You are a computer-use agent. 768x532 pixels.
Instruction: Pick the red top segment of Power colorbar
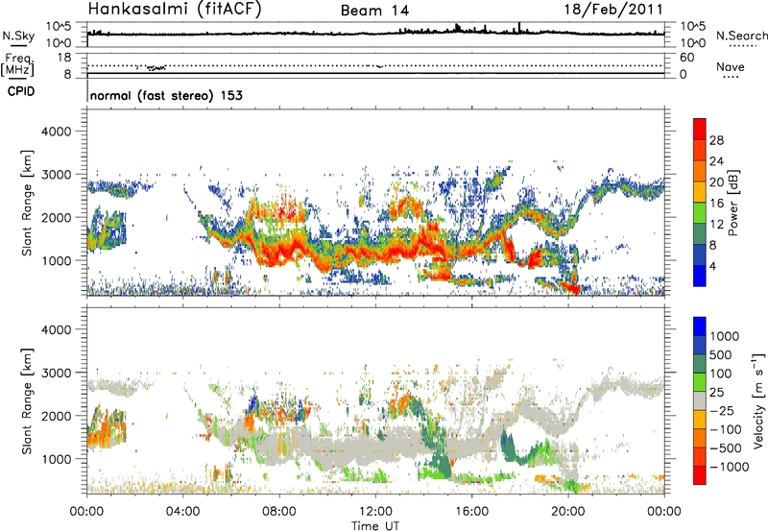tap(700, 129)
